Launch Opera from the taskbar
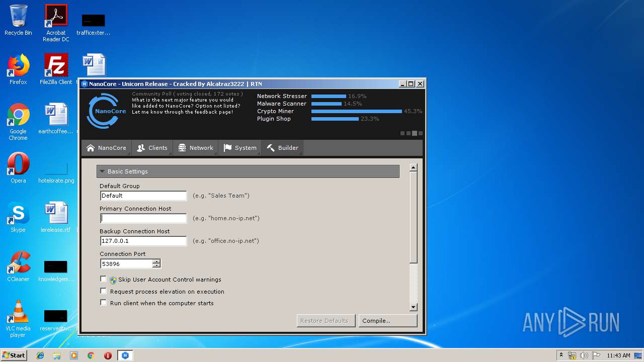 pyautogui.click(x=108, y=355)
